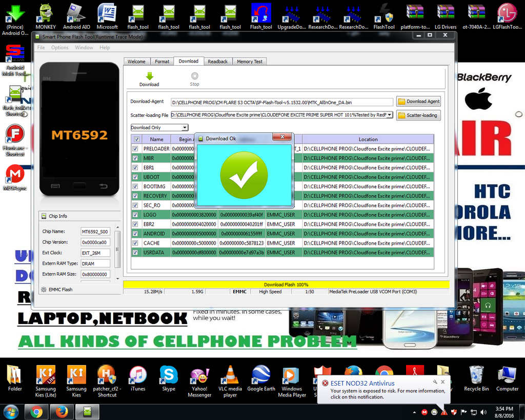The image size is (525, 420).
Task: Close the ESET NOD32 notification popup
Action: [442, 382]
